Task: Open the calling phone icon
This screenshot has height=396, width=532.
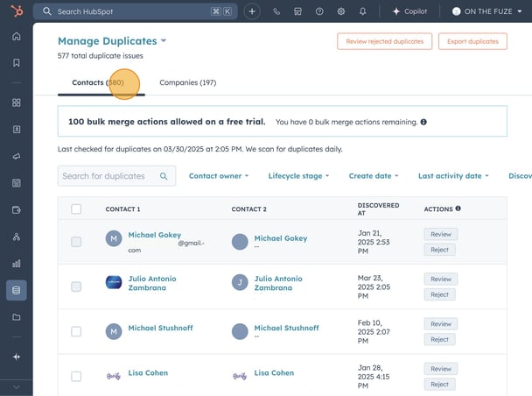Action: pyautogui.click(x=276, y=11)
